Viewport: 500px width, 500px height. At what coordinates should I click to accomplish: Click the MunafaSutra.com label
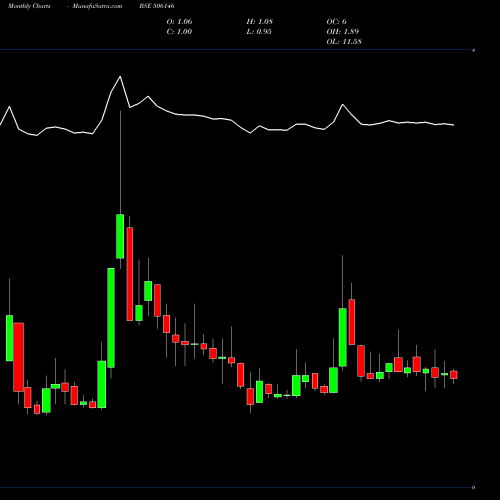[x=97, y=6]
